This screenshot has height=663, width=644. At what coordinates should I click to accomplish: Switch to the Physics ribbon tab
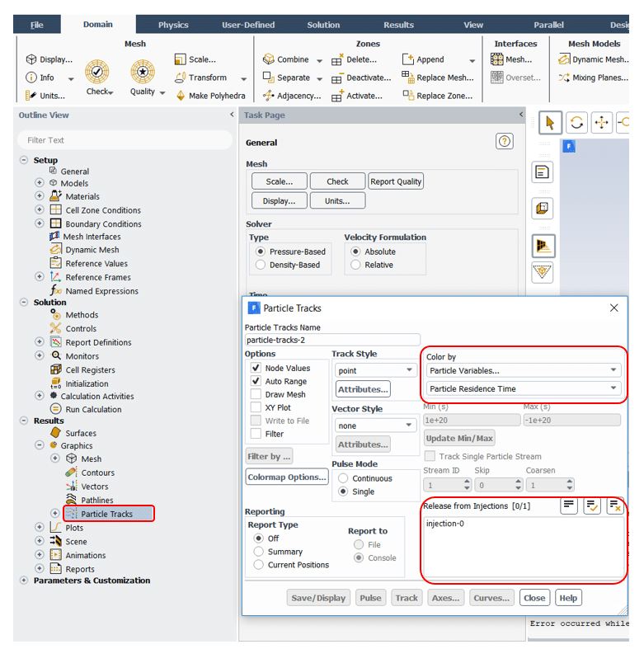click(x=173, y=25)
